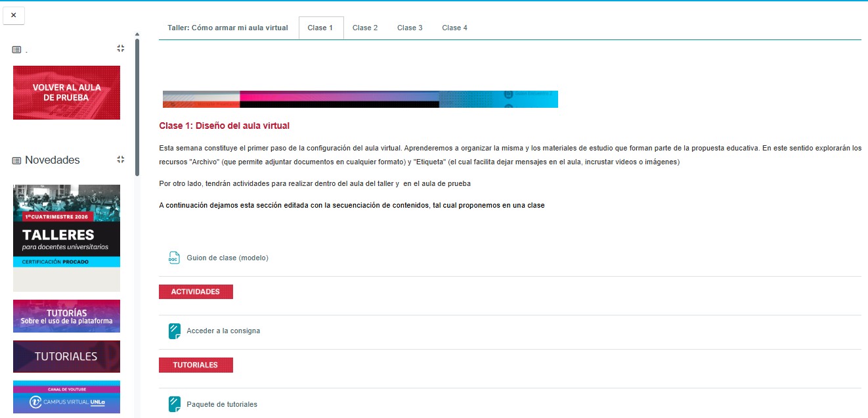
Task: Select the Clase 1 tab
Action: (320, 28)
